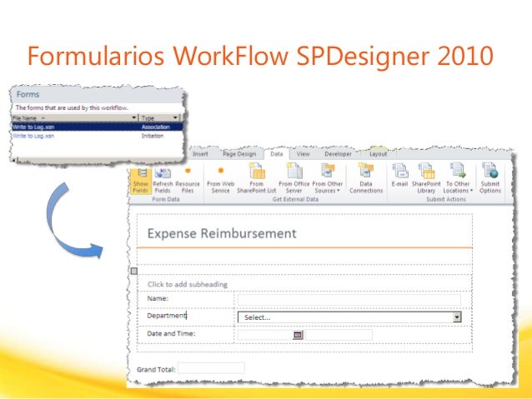Open the Write to Log.xsn Initiation form
Screen dimensions: 532x399
(33, 136)
